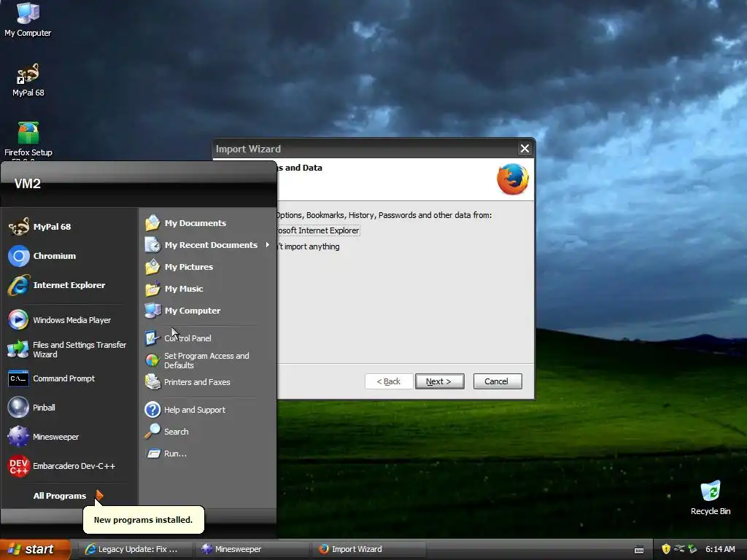Image resolution: width=747 pixels, height=560 pixels.
Task: Close the Import Wizard window
Action: (x=525, y=149)
